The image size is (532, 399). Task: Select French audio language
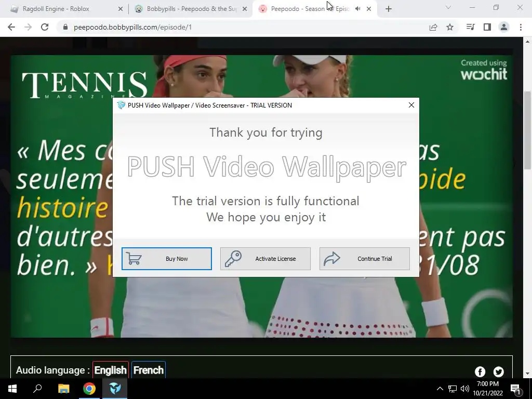pyautogui.click(x=148, y=370)
